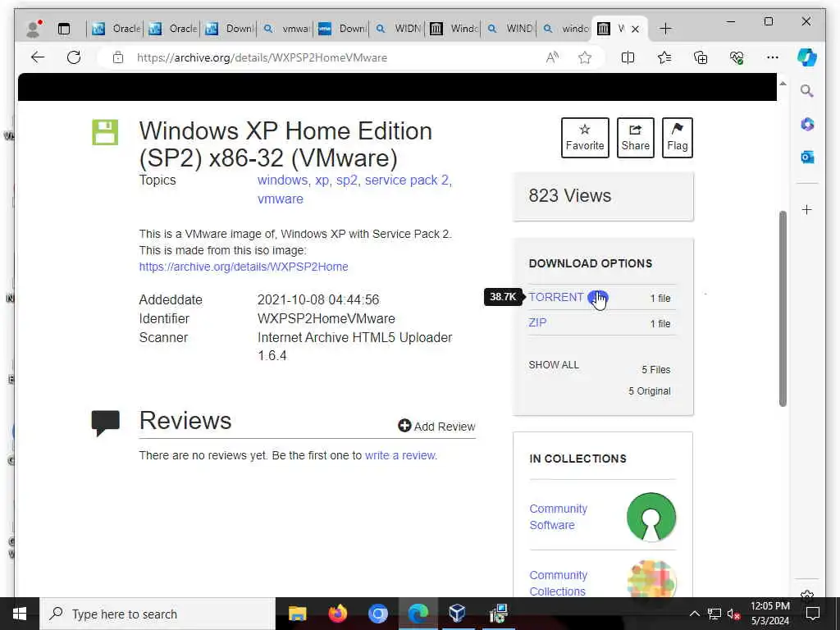Click SHOW ALL download files
The height and width of the screenshot is (630, 840).
[x=554, y=365]
